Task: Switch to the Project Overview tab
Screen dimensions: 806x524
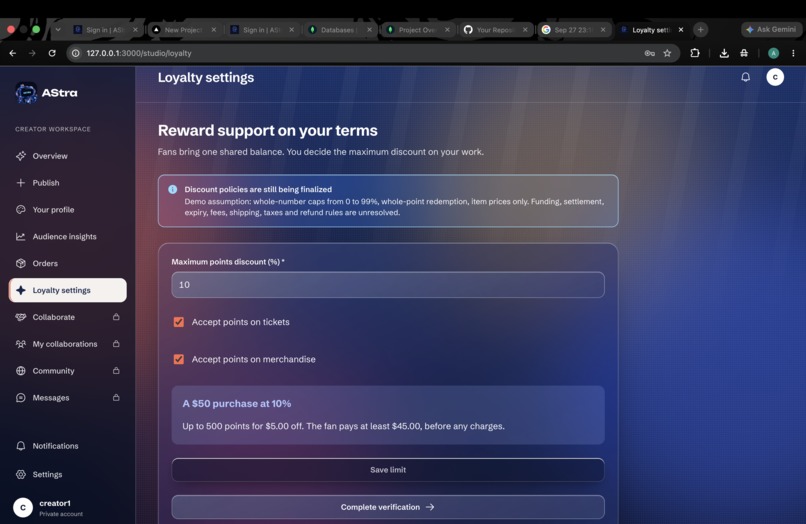Action: click(417, 30)
